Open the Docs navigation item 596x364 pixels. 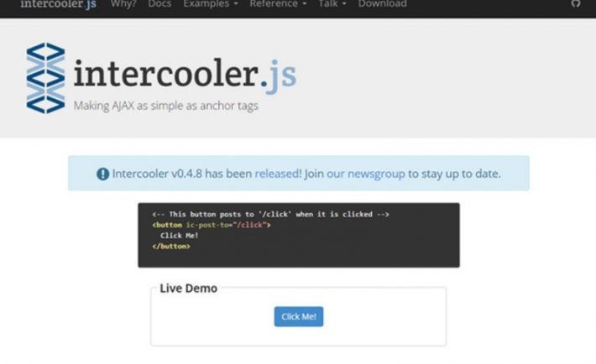pyautogui.click(x=159, y=4)
